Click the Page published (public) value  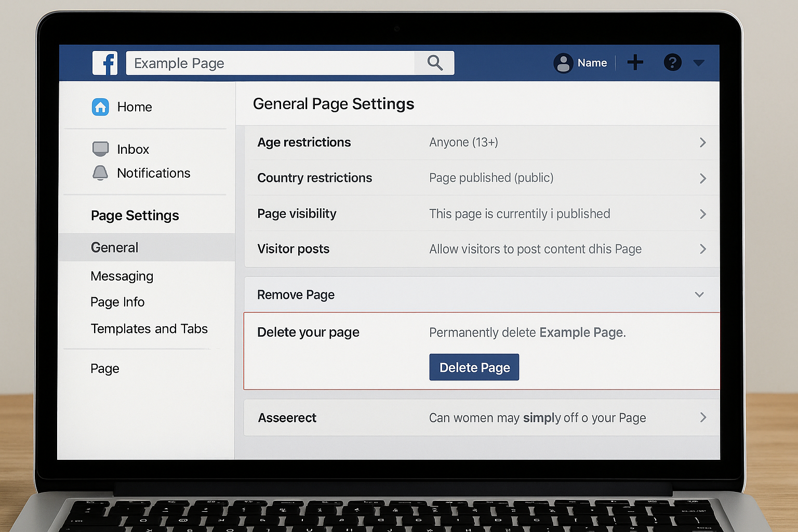coord(491,178)
